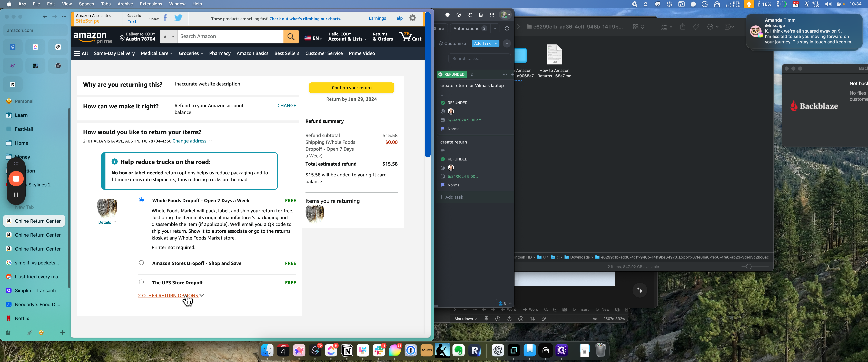This screenshot has width=868, height=362.
Task: Open Medical Care menu dropdown
Action: [x=156, y=53]
